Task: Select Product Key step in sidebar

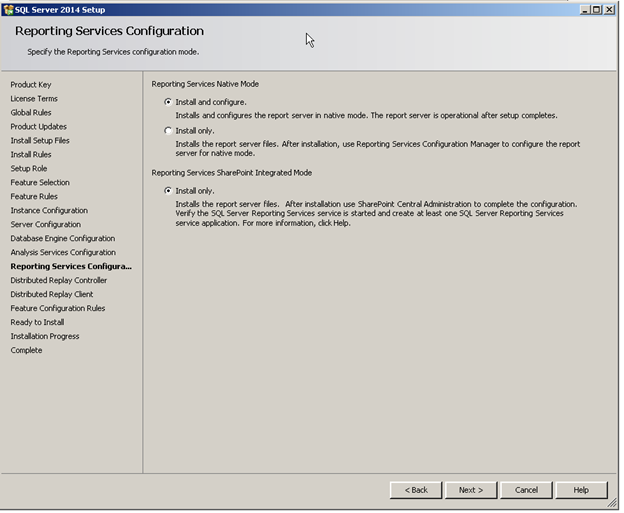Action: click(31, 85)
